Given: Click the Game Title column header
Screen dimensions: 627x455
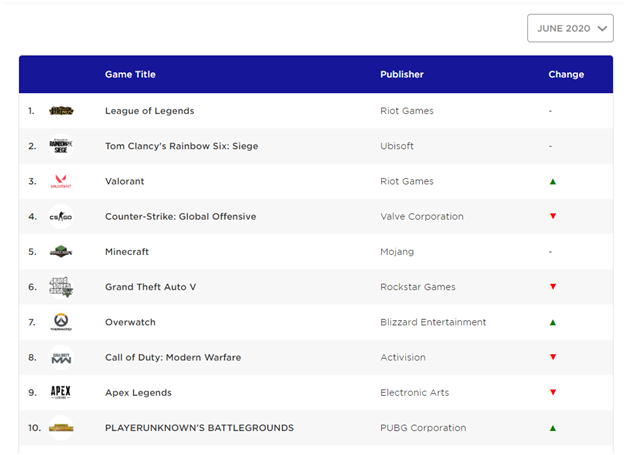Looking at the screenshot, I should coord(130,74).
